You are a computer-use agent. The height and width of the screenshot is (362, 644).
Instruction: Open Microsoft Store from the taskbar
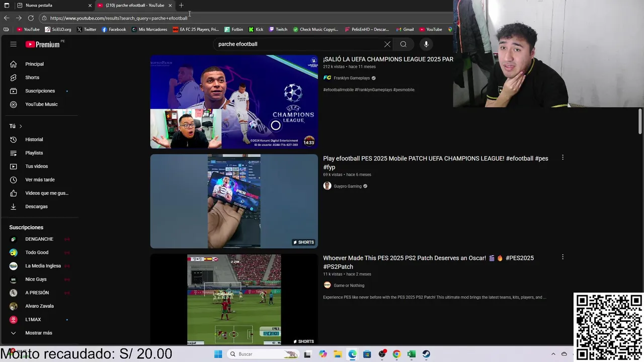[367, 354]
